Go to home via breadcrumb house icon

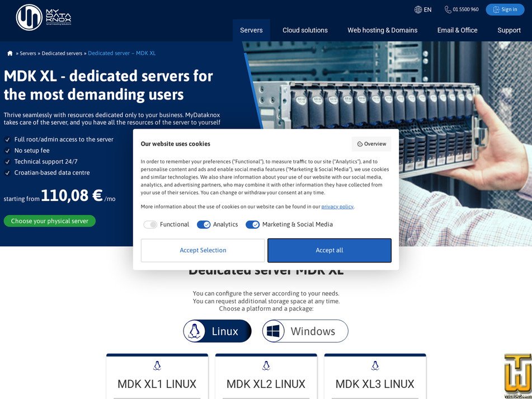pyautogui.click(x=10, y=53)
